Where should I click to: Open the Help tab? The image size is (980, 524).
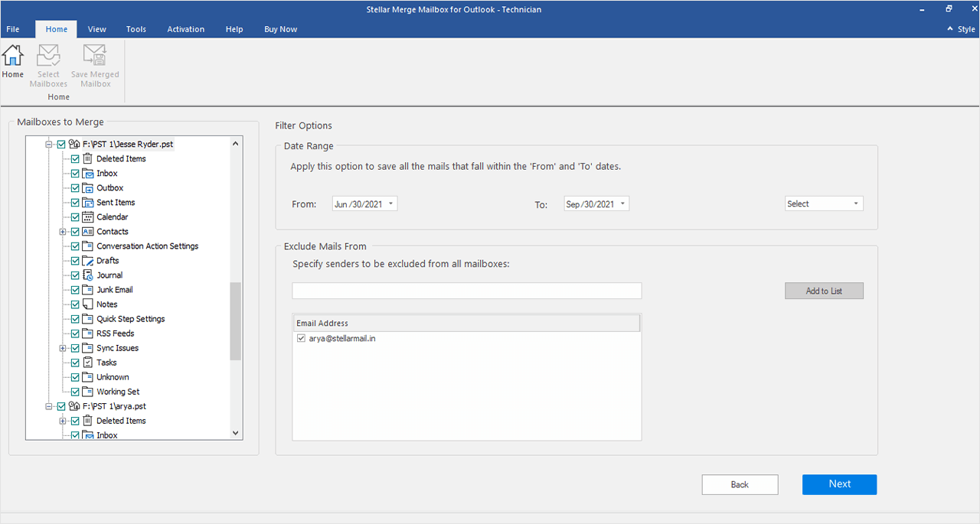pyautogui.click(x=234, y=29)
